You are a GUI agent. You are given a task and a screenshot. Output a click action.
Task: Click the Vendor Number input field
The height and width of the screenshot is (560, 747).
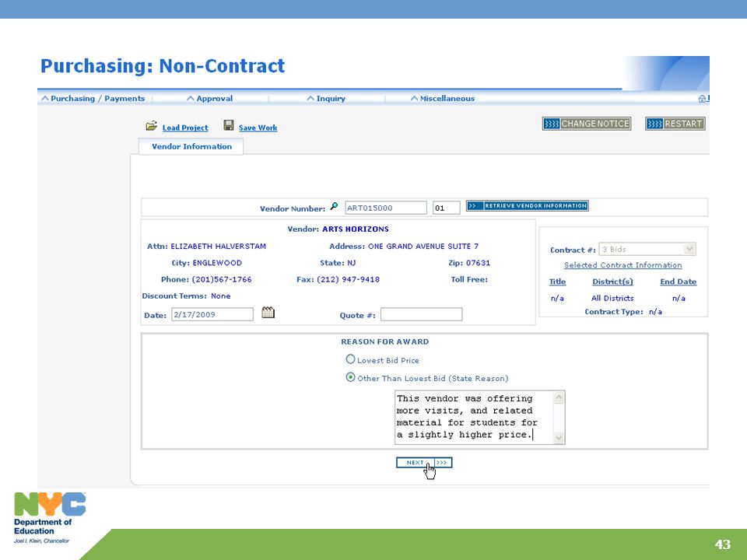(x=386, y=208)
